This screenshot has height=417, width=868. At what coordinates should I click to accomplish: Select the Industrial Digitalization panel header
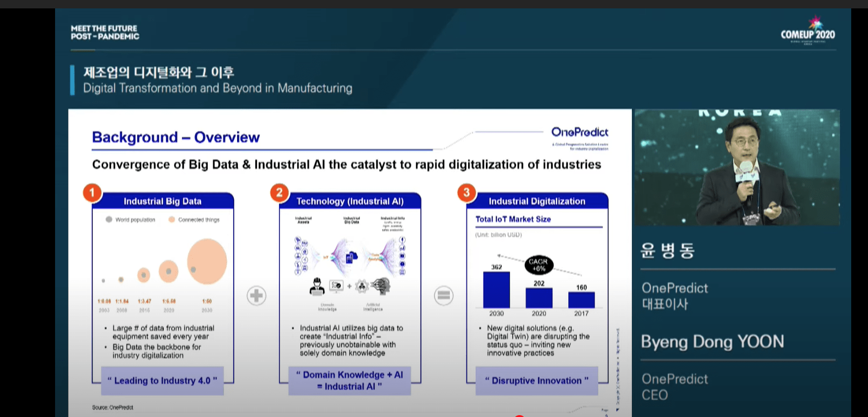(537, 201)
